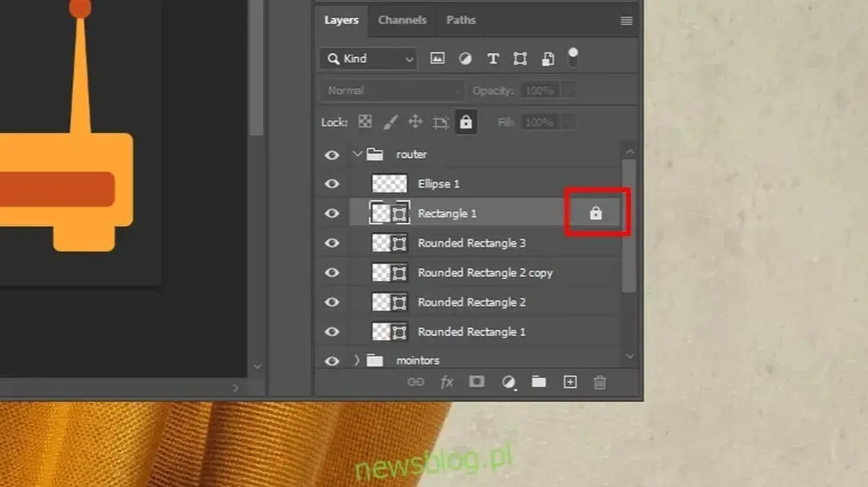The image size is (868, 487).
Task: Click the Fill 100% field
Action: tap(540, 122)
